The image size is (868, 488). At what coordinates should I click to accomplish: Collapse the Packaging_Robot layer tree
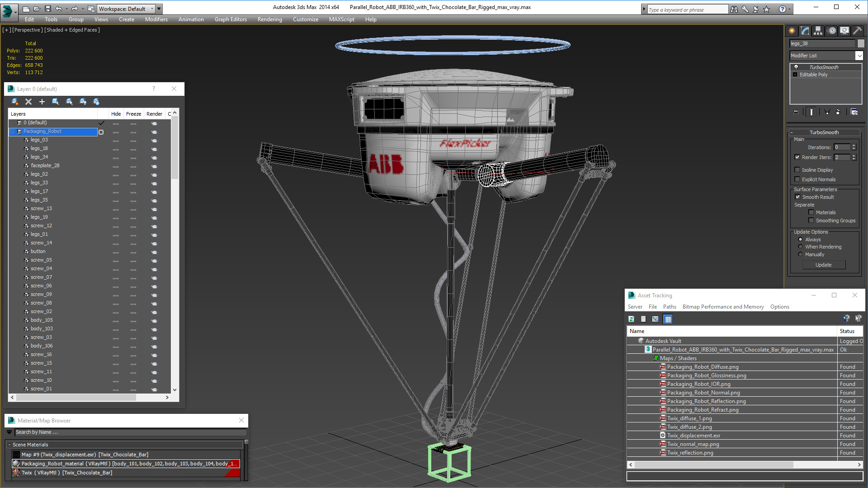coord(12,131)
